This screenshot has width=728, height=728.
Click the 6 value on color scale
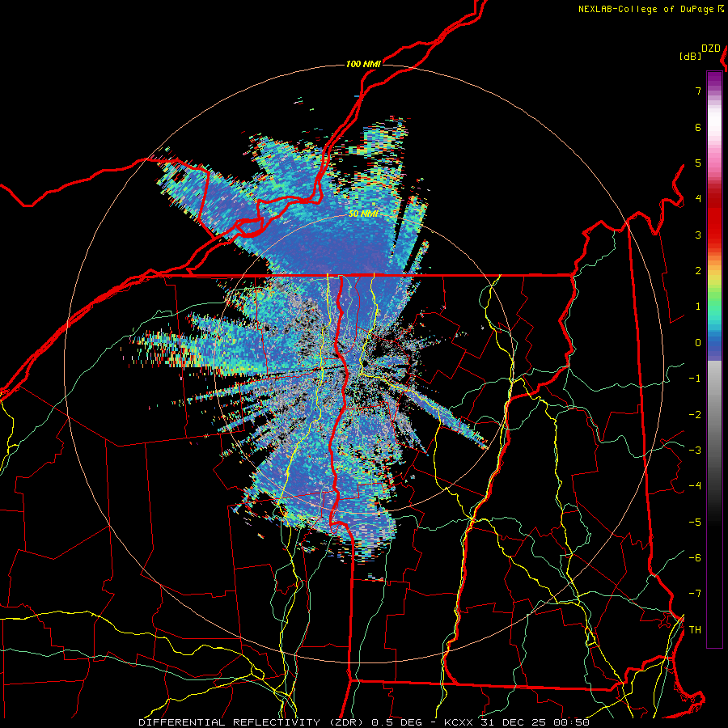click(698, 127)
